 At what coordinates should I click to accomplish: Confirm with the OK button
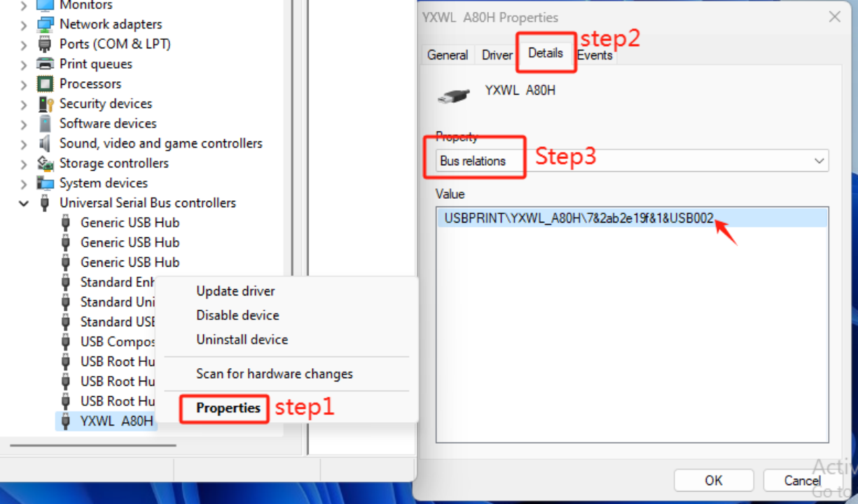pos(714,480)
